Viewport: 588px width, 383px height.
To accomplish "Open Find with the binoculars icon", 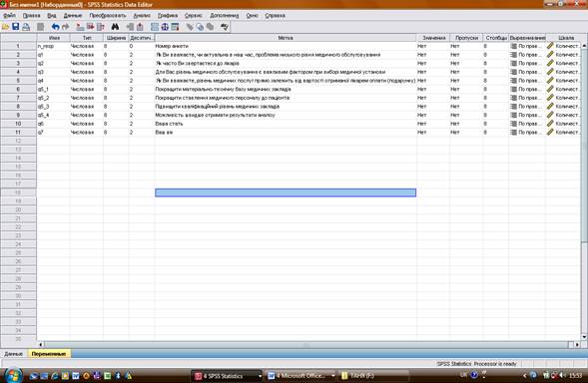I will point(115,27).
